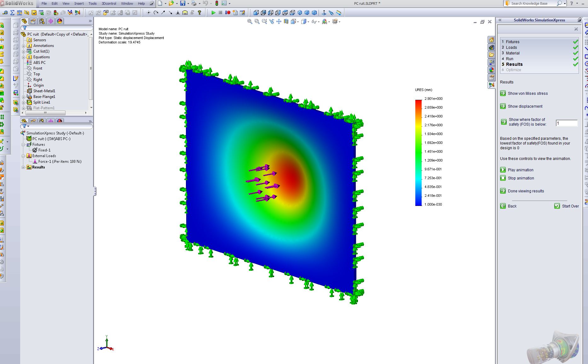The height and width of the screenshot is (364, 588).
Task: Open the Tools menu
Action: coord(92,3)
